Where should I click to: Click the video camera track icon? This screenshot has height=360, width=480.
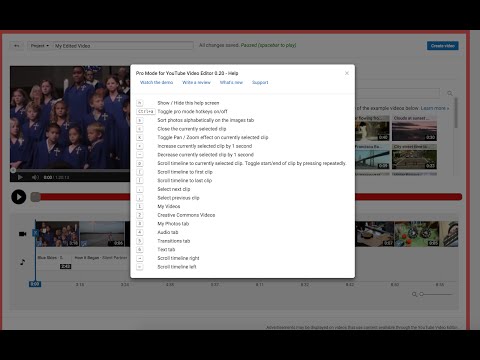22,234
